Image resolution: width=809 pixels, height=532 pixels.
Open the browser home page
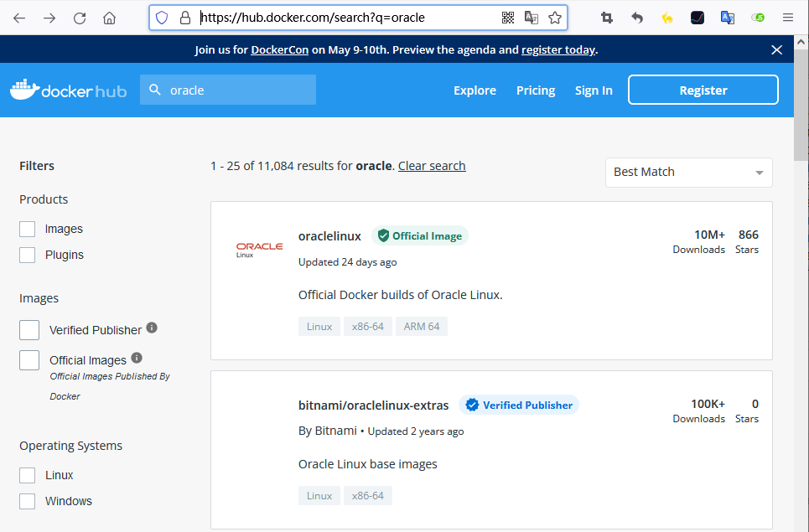pos(109,18)
